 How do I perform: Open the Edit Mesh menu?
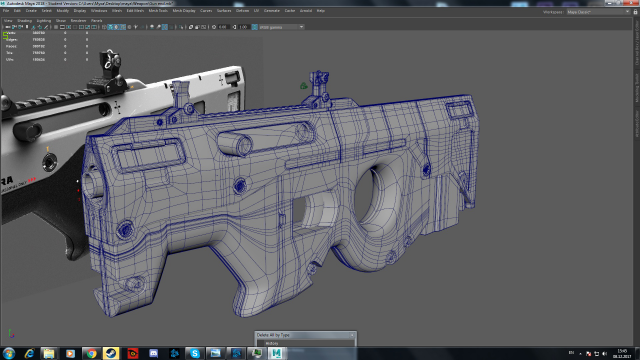135,11
